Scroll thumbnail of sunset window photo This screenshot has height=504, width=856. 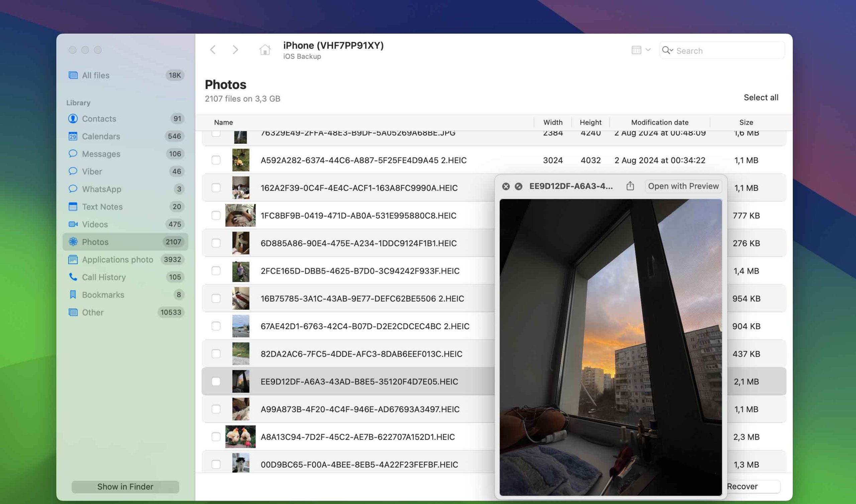coord(241,381)
